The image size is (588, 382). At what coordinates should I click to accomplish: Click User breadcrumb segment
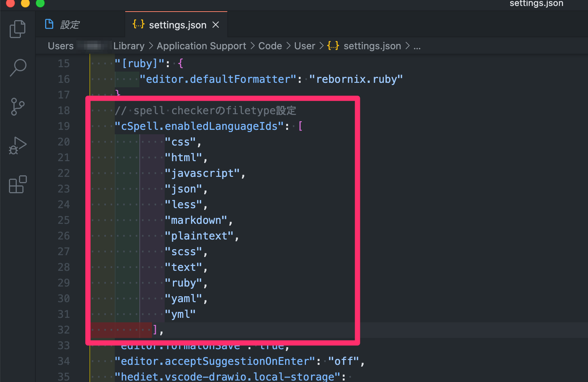click(x=305, y=46)
